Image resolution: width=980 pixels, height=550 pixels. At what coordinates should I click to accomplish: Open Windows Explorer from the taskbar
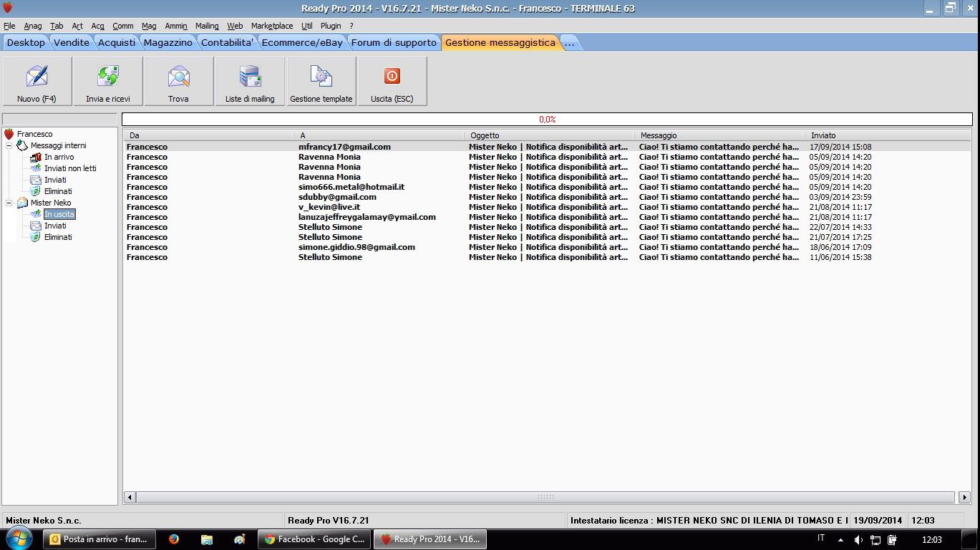click(207, 539)
